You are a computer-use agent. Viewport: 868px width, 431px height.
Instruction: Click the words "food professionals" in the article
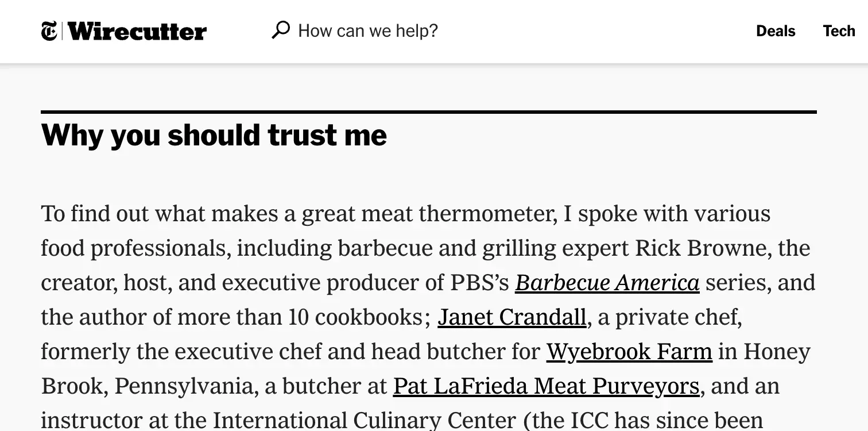pyautogui.click(x=135, y=248)
